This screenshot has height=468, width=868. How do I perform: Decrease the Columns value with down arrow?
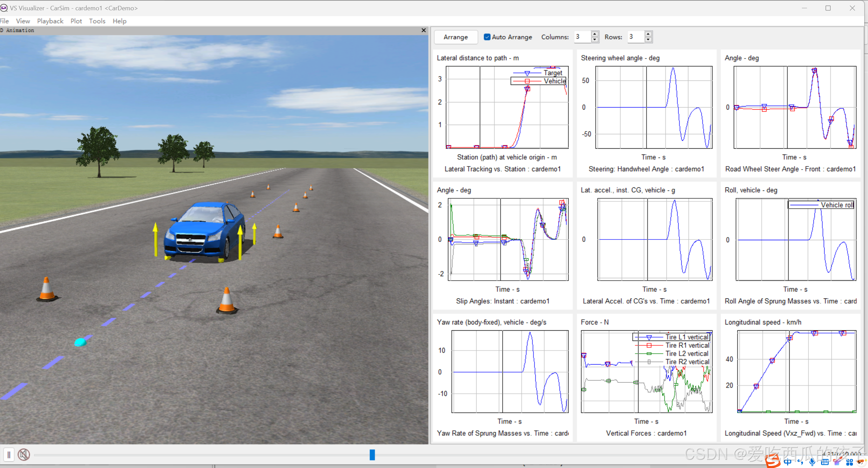click(595, 40)
